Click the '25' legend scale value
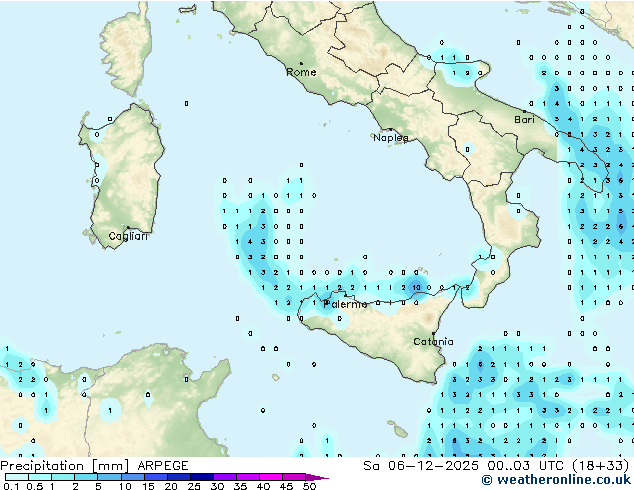 [194, 486]
